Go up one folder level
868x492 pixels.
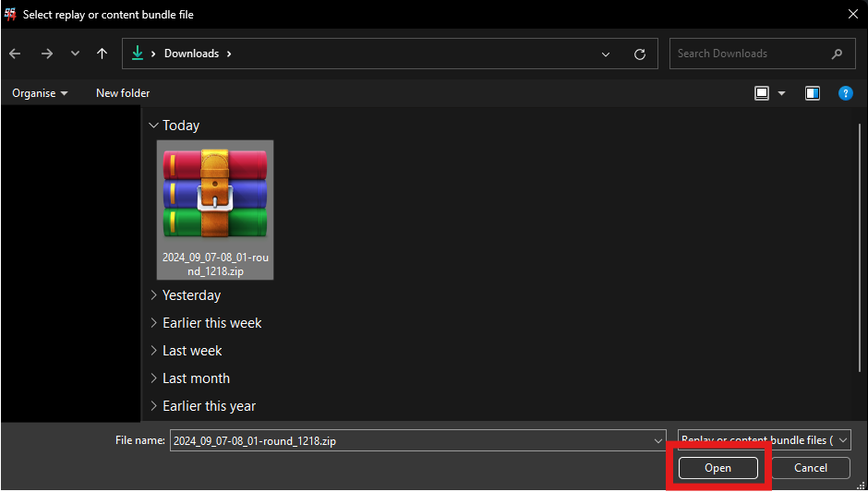point(102,54)
